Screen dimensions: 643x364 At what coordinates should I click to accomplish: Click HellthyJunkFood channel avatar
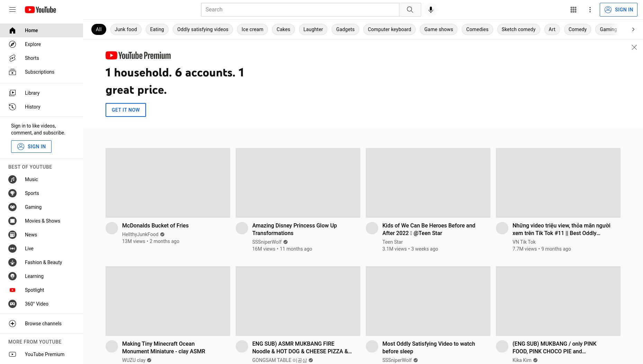pos(112,228)
